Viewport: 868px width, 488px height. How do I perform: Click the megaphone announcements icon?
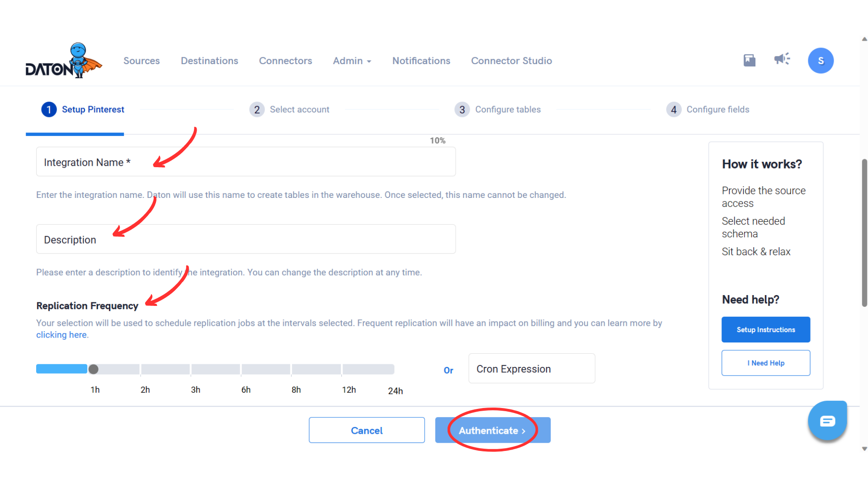782,59
